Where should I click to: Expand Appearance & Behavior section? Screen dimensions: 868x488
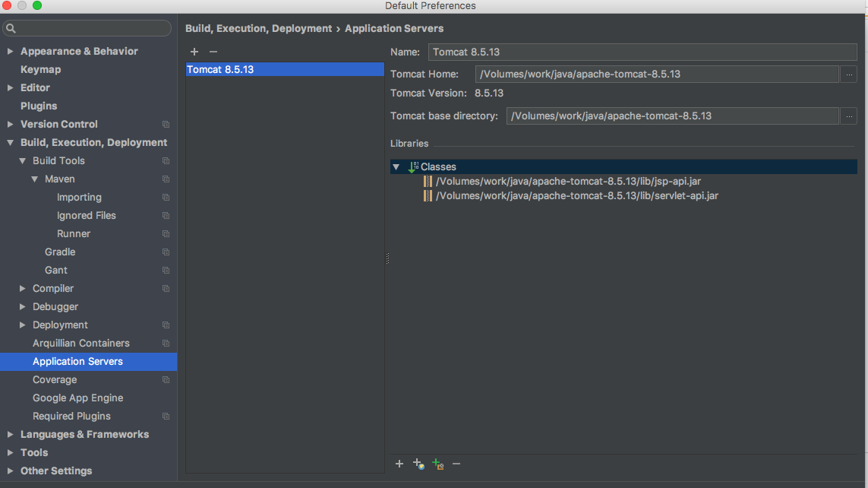click(10, 51)
